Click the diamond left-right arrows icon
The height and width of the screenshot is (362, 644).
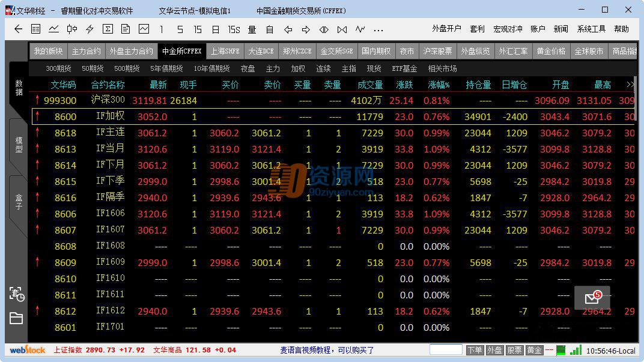click(x=324, y=29)
